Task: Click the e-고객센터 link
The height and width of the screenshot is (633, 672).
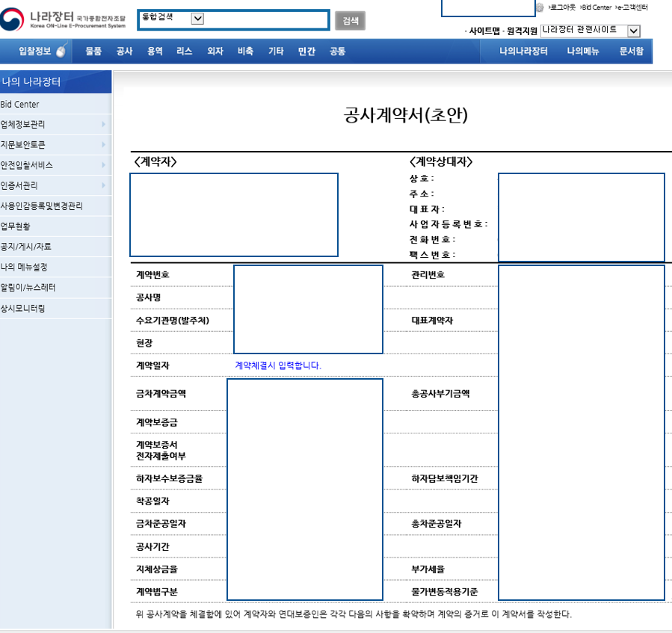Action: [x=632, y=7]
